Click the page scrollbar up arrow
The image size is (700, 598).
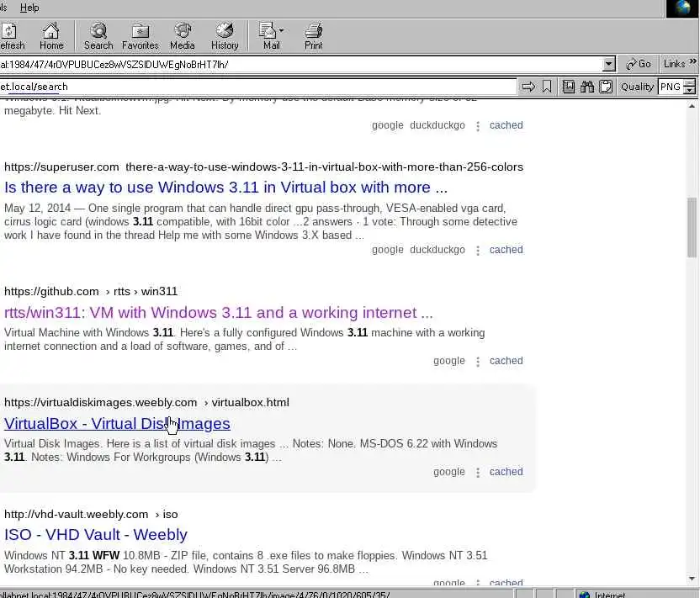pyautogui.click(x=692, y=106)
